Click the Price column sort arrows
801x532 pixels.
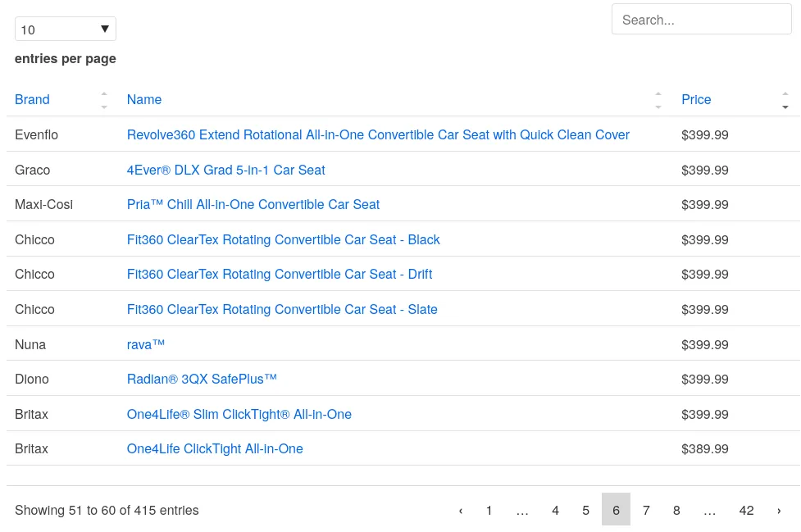click(x=785, y=100)
